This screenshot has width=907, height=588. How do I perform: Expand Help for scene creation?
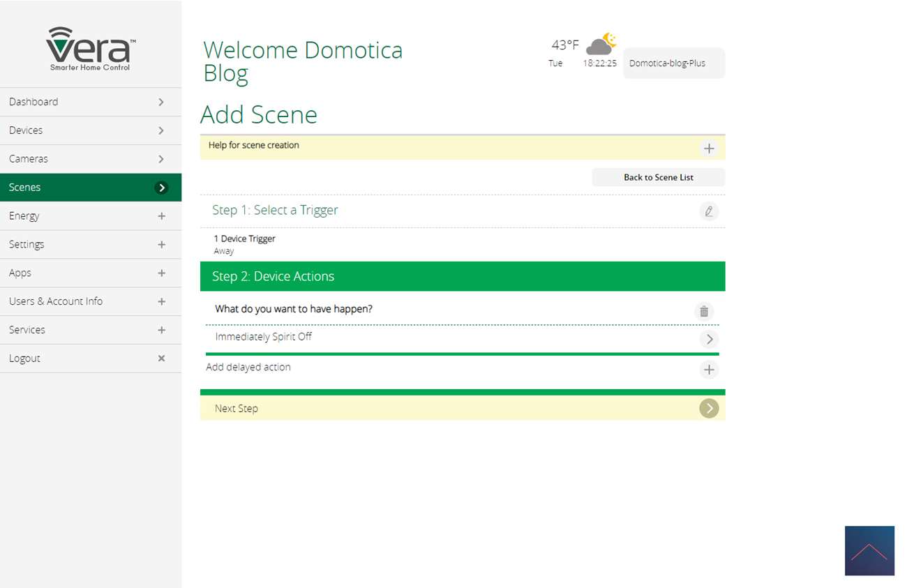(x=708, y=148)
